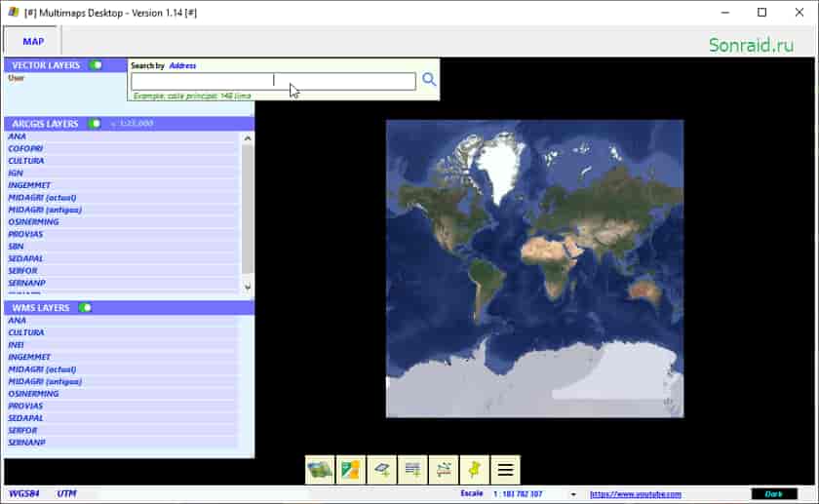Click the add layer sheet icon
Screen dimensions: 819x504
point(382,470)
